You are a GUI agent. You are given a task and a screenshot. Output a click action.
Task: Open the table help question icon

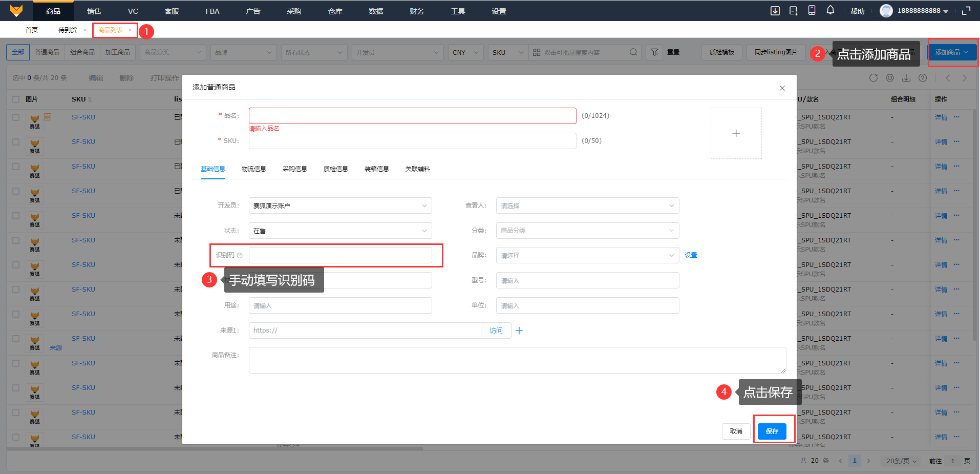(x=923, y=78)
